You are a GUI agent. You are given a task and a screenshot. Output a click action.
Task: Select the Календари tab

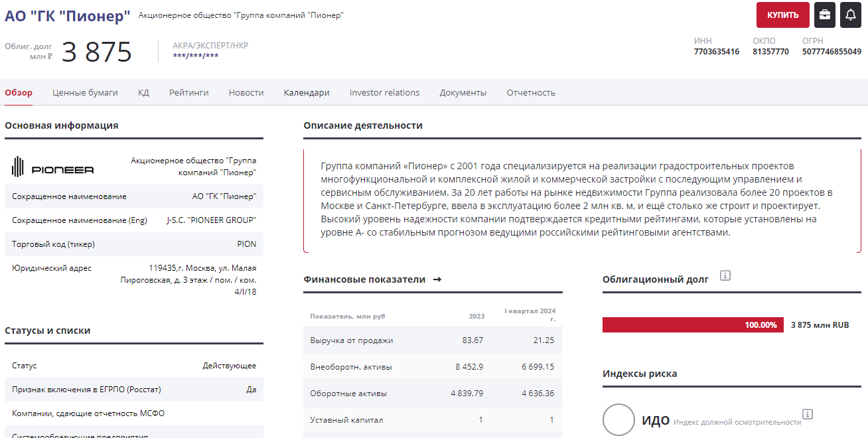(x=307, y=93)
